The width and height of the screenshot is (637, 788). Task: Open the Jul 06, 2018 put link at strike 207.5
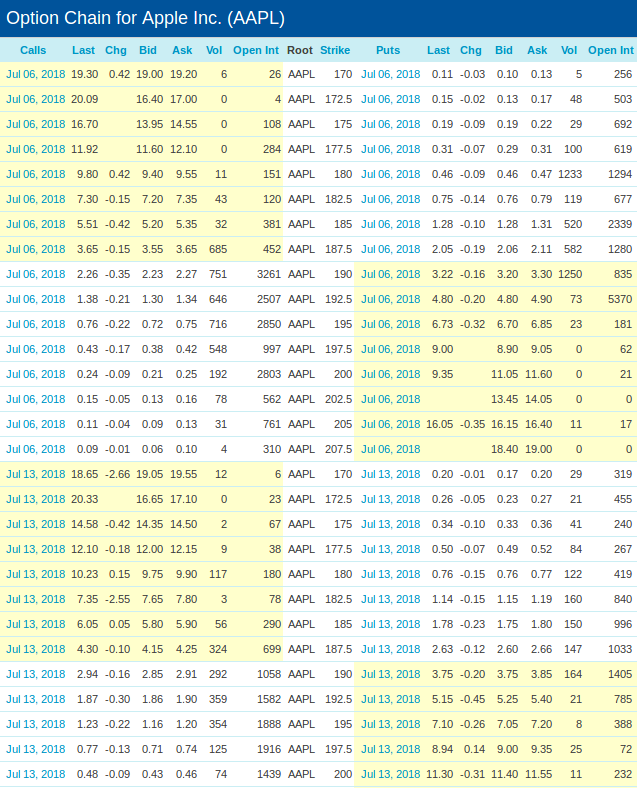tap(390, 449)
